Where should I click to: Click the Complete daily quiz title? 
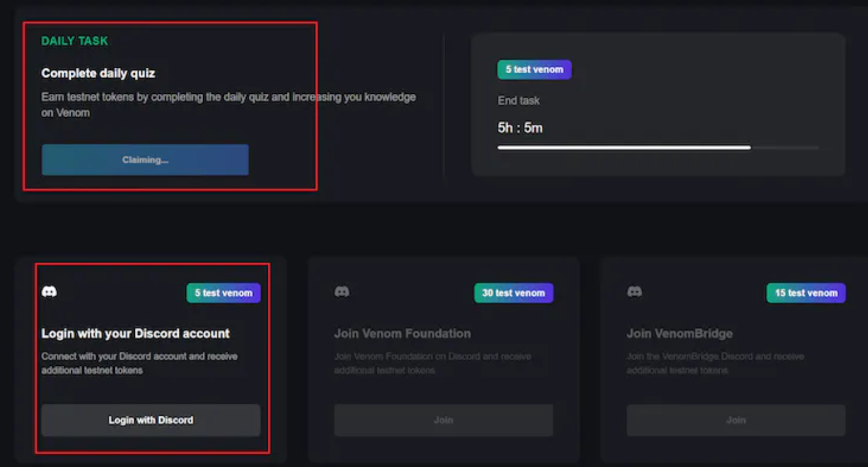[98, 73]
